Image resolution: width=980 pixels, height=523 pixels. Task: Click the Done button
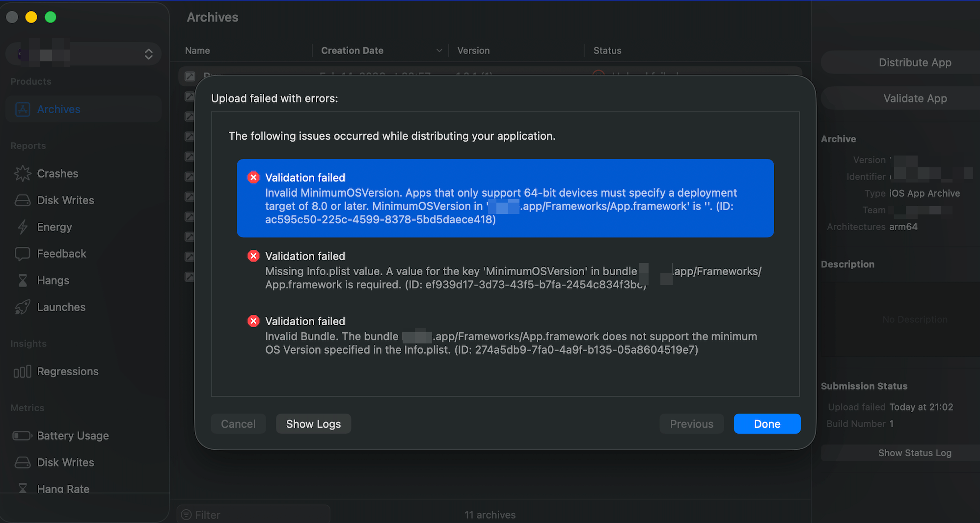point(767,423)
